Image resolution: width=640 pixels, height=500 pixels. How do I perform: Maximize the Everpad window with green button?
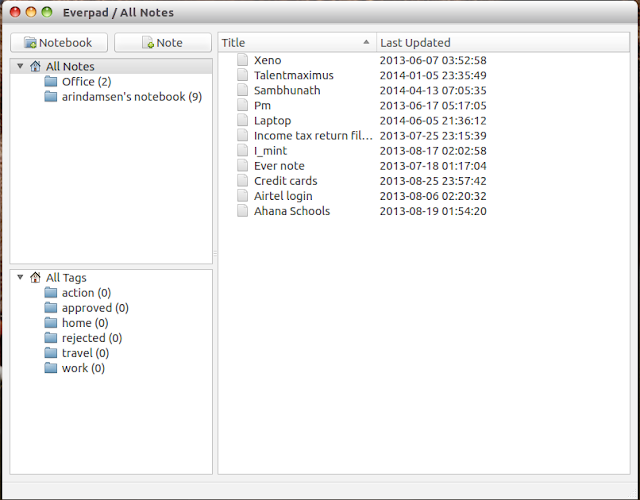pyautogui.click(x=47, y=12)
